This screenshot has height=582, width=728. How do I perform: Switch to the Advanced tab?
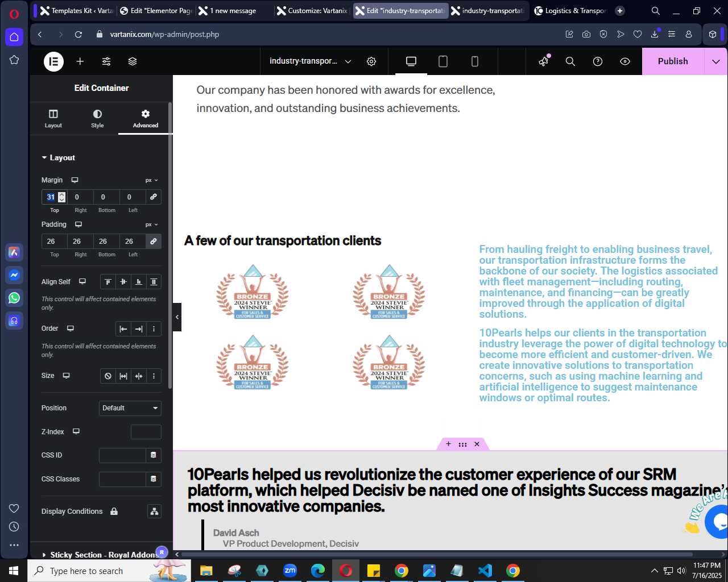point(146,118)
